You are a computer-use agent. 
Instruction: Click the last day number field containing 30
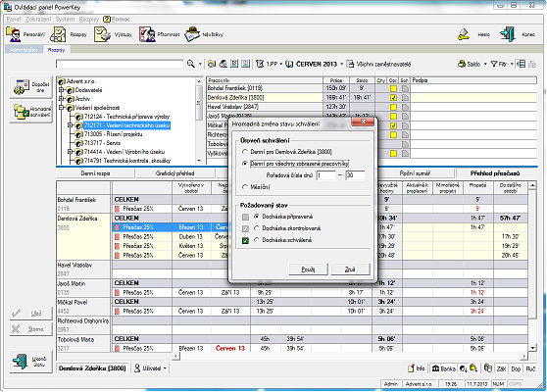355,175
